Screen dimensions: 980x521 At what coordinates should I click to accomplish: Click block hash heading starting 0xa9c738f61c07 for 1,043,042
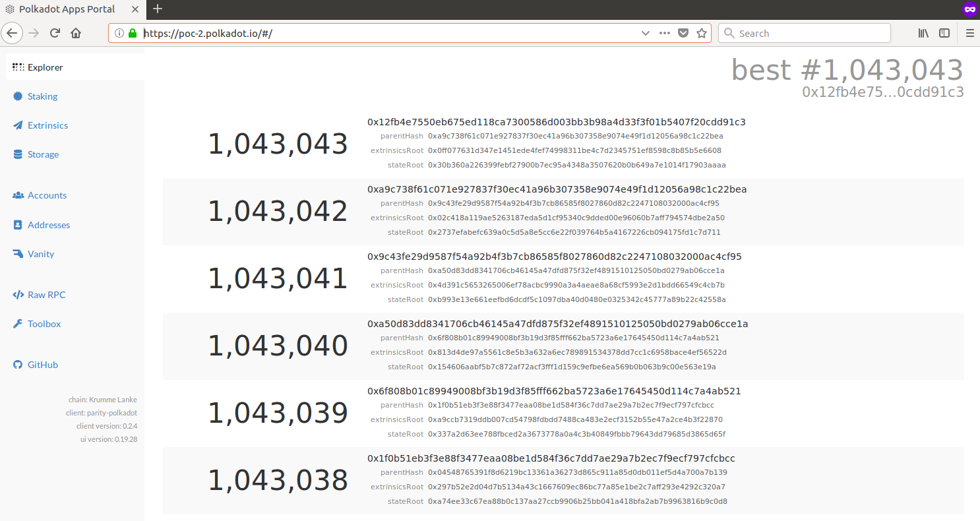click(557, 189)
